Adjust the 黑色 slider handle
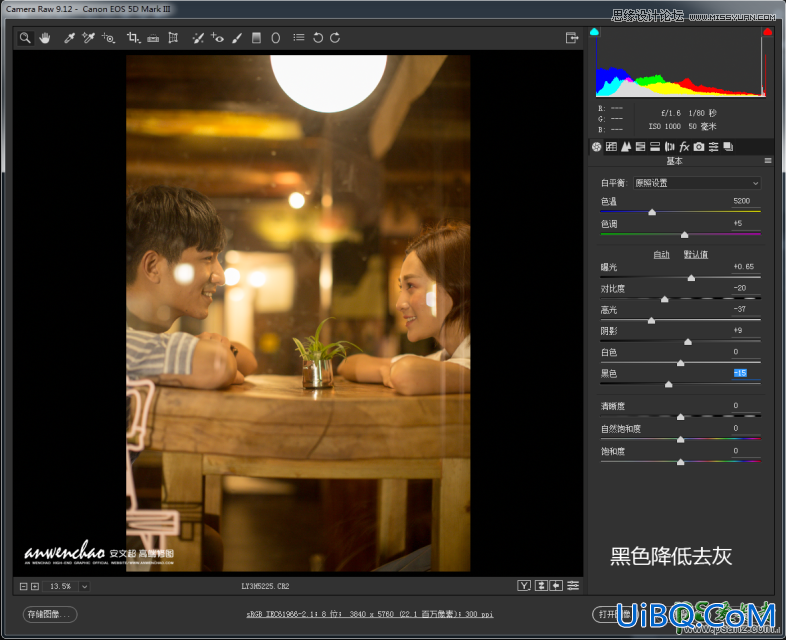 [x=668, y=385]
